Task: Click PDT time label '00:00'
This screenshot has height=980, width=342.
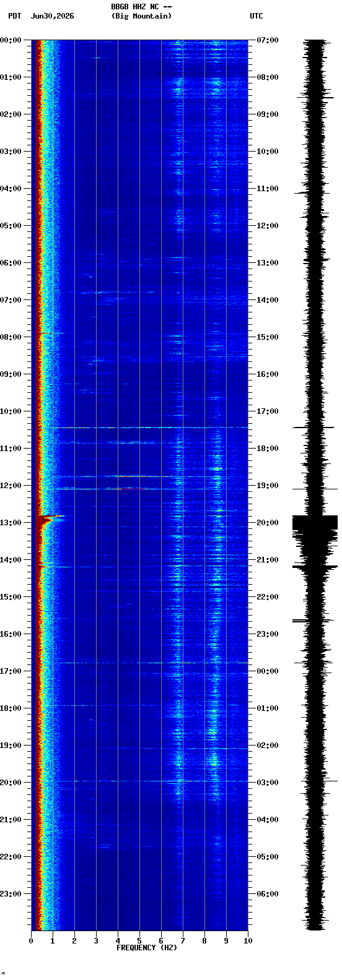Action: pyautogui.click(x=11, y=40)
